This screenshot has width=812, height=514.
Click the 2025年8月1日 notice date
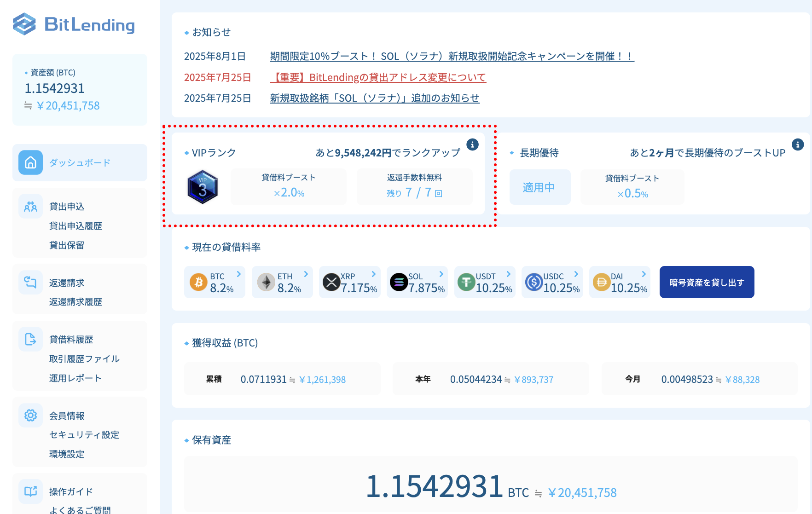click(x=215, y=56)
